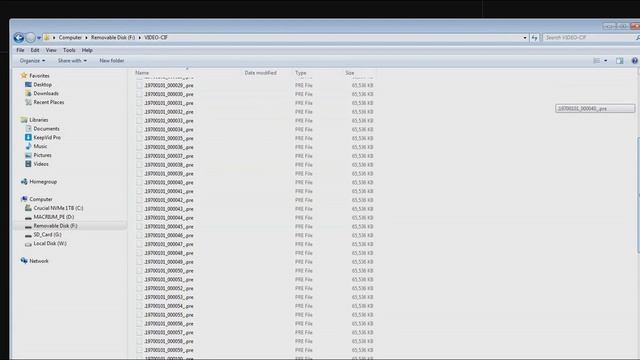Image resolution: width=640 pixels, height=360 pixels.
Task: Click the vertical scrollbar thumb
Action: click(x=638, y=195)
